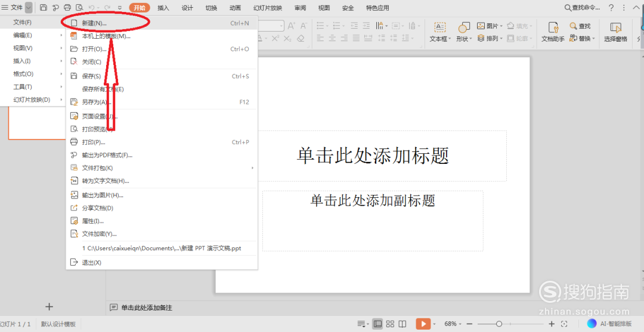Click the dropdown arrow beside 文件 button
The height and width of the screenshot is (332, 644).
pyautogui.click(x=29, y=7)
